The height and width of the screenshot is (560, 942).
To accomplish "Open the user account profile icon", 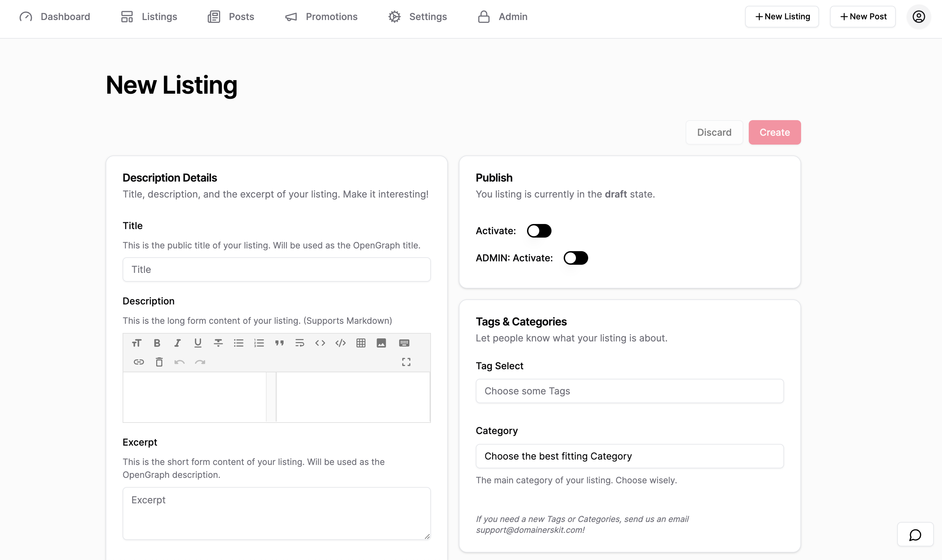I will [918, 17].
